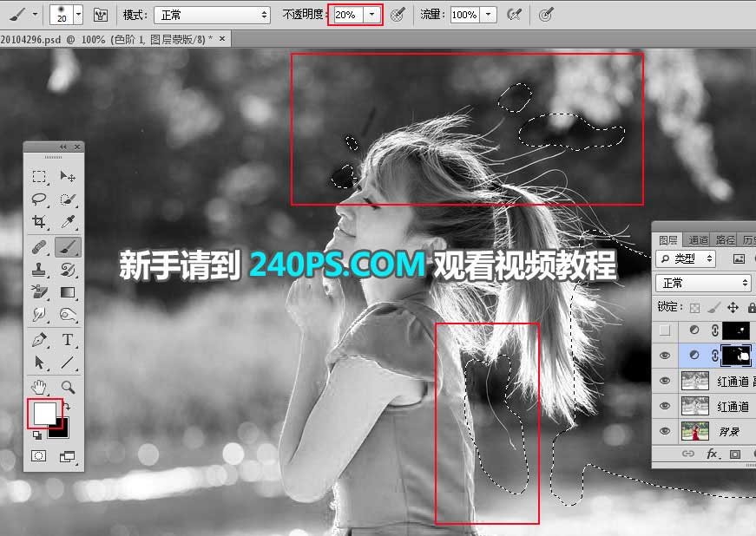Click the link layers chain button

[688, 454]
